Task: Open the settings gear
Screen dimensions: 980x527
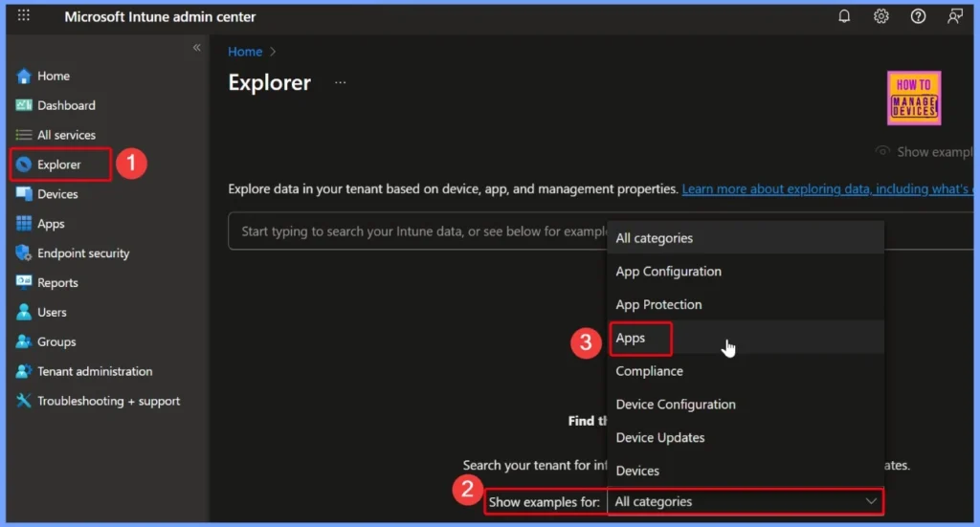Action: pyautogui.click(x=880, y=16)
